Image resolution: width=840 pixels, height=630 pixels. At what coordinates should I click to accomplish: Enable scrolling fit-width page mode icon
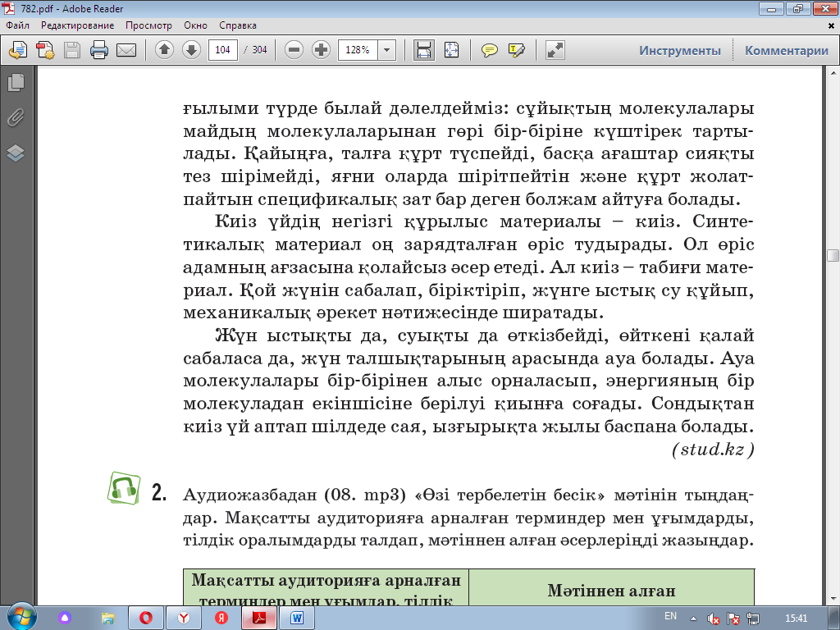tap(424, 50)
